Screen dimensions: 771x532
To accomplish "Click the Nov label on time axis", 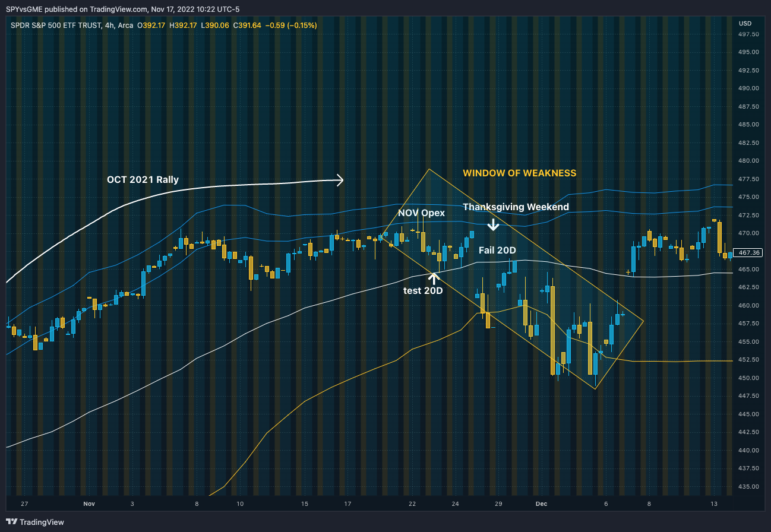I will pyautogui.click(x=89, y=504).
